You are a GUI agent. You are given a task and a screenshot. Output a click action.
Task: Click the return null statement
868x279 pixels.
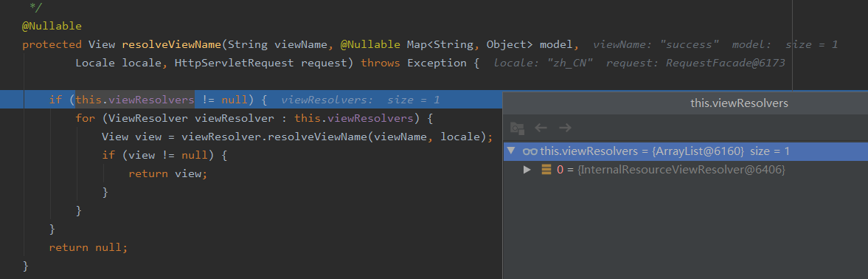pos(88,247)
